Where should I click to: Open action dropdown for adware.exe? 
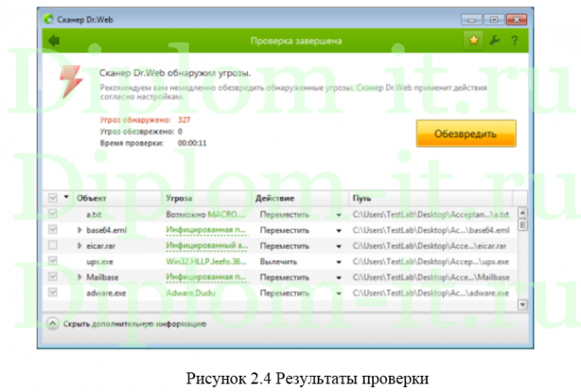339,293
